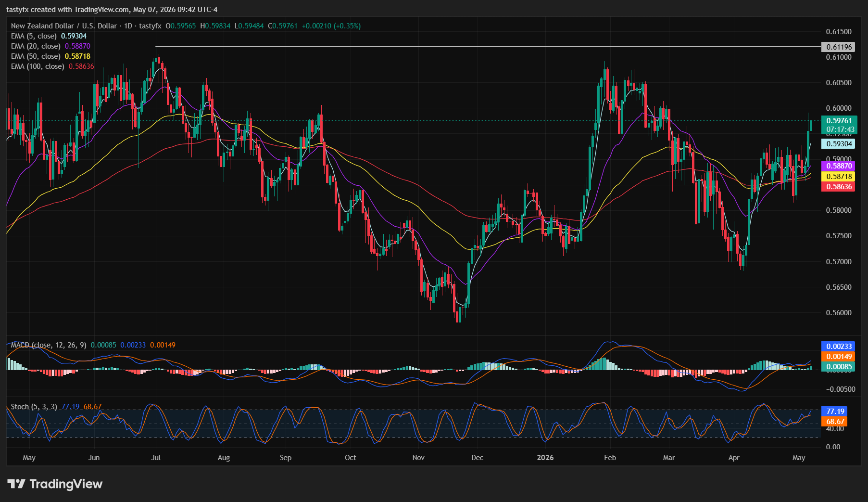Click the 0.61500 price axis tick

point(839,32)
